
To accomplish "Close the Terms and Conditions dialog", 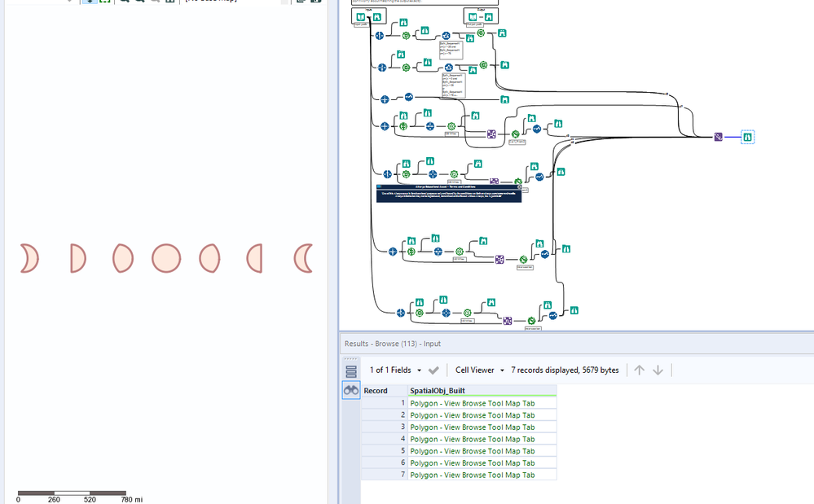I will coord(518,186).
